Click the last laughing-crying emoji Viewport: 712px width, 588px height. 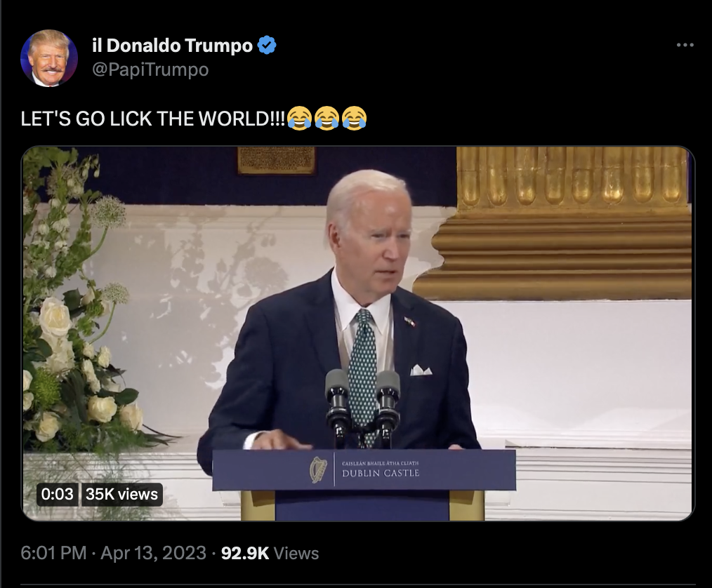[x=354, y=119]
